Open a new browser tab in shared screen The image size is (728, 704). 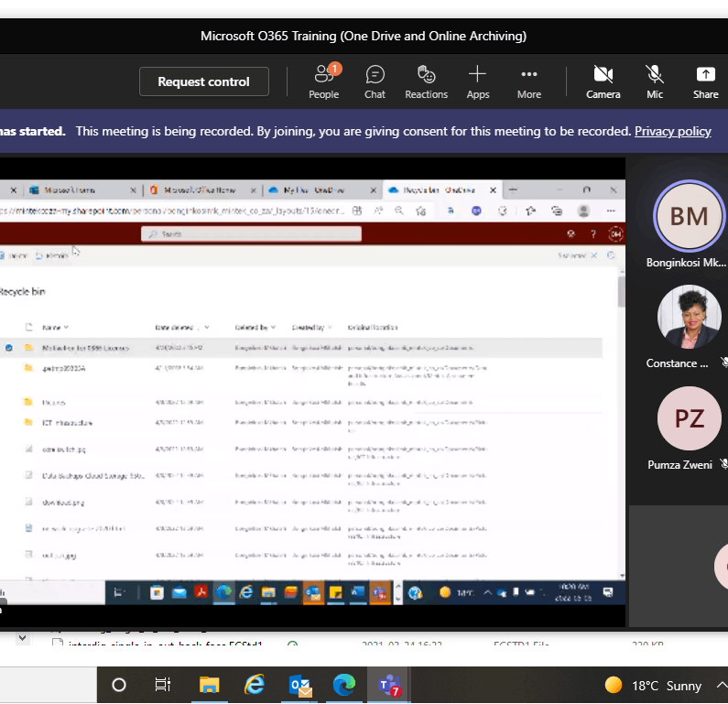pos(513,190)
